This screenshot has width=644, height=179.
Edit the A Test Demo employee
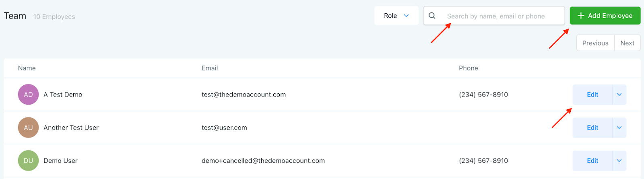click(592, 95)
